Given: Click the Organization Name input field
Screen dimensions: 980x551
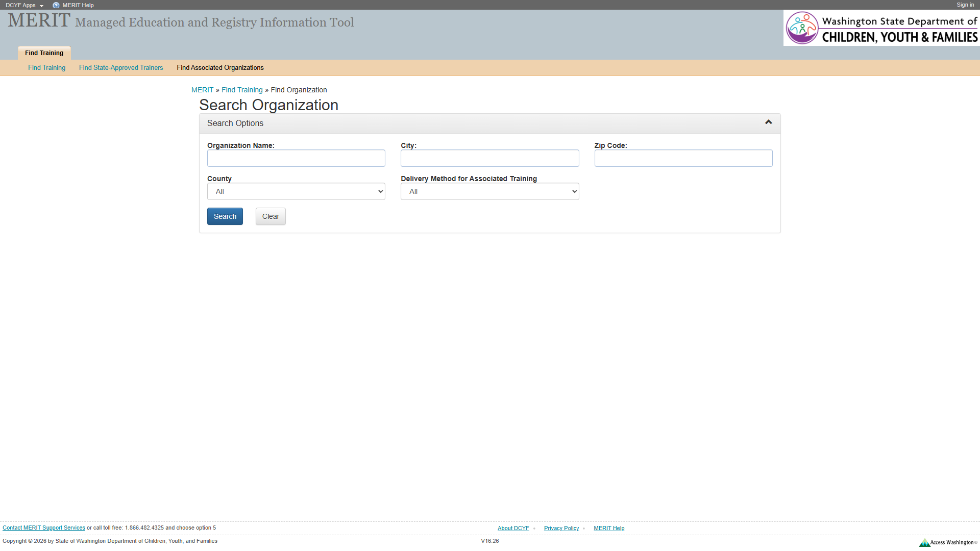Looking at the screenshot, I should [x=296, y=158].
